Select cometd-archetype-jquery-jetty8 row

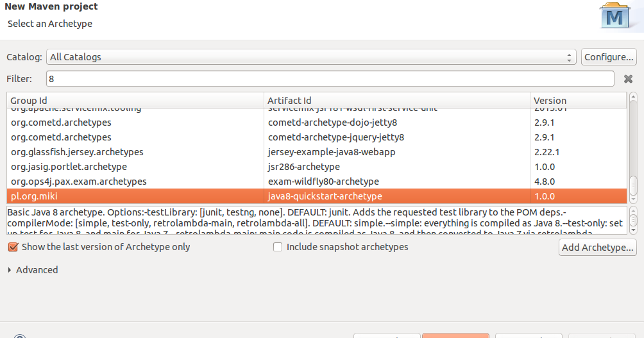tap(317, 137)
